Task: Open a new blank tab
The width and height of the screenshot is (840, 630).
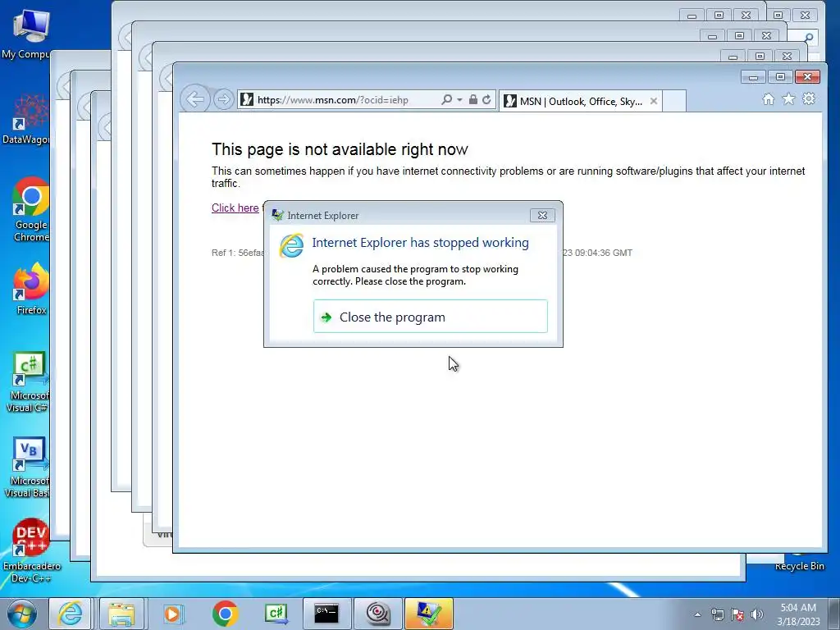Action: coord(674,101)
